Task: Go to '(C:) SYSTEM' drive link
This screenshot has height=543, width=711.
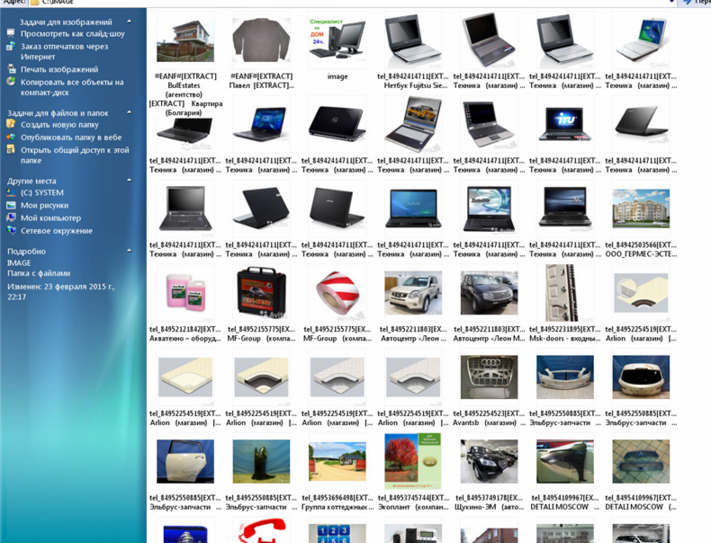Action: coord(42,193)
